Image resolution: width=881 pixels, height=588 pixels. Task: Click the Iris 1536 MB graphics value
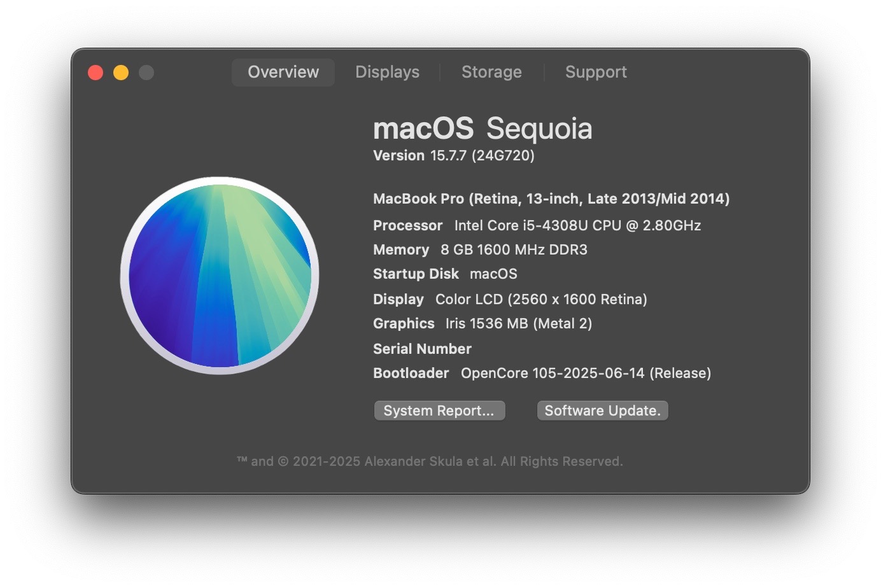point(519,324)
